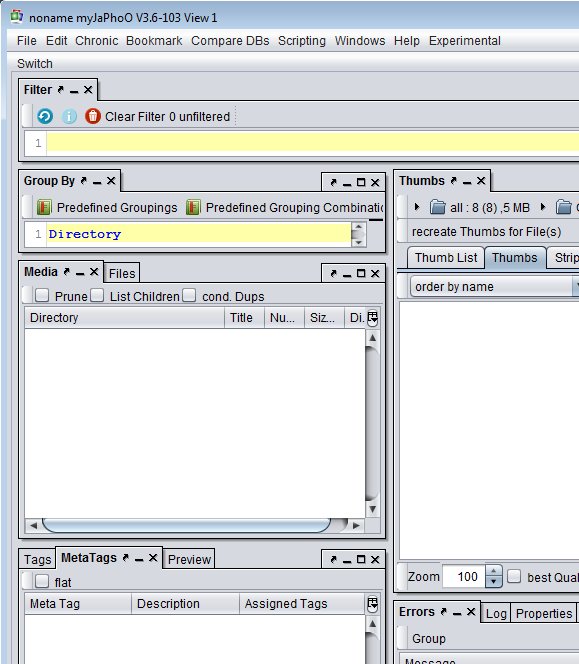The height and width of the screenshot is (664, 579).
Task: Undock the Media tab pin icon
Action: [x=66, y=272]
